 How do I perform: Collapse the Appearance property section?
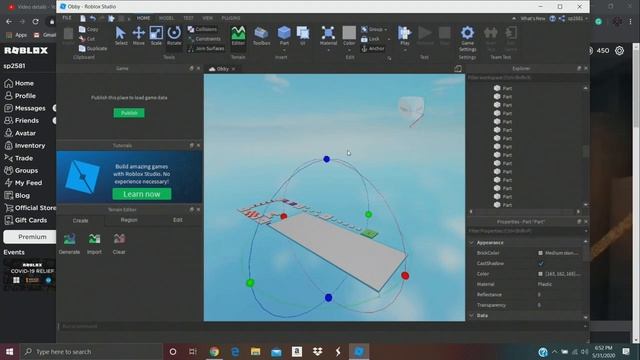(x=472, y=242)
